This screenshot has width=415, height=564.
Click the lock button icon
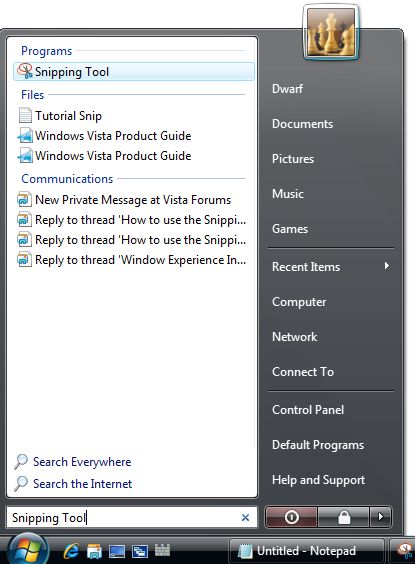point(344,517)
